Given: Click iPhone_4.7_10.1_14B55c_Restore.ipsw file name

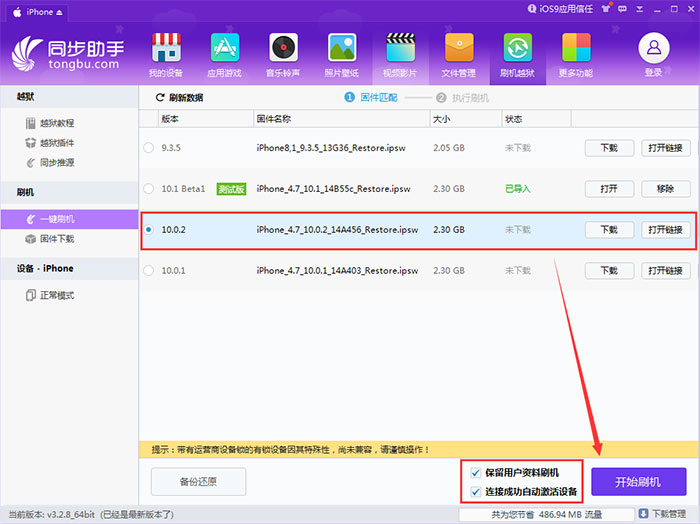Looking at the screenshot, I should (333, 189).
